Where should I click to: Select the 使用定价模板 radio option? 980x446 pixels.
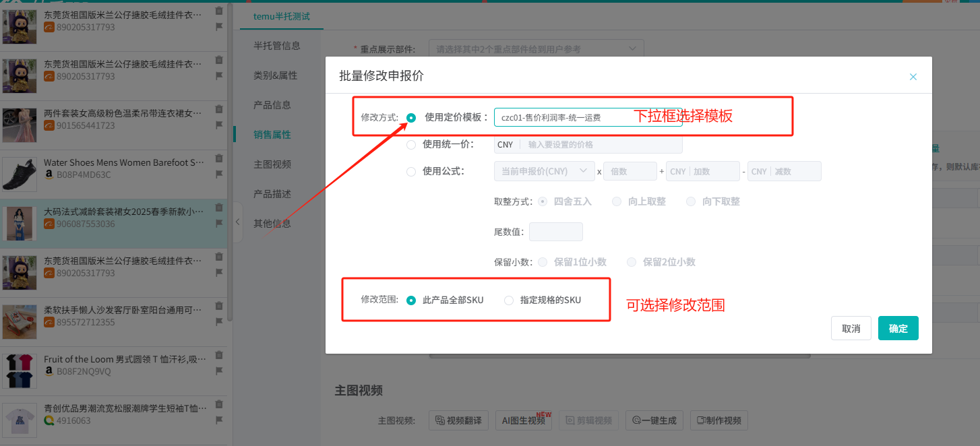[411, 117]
